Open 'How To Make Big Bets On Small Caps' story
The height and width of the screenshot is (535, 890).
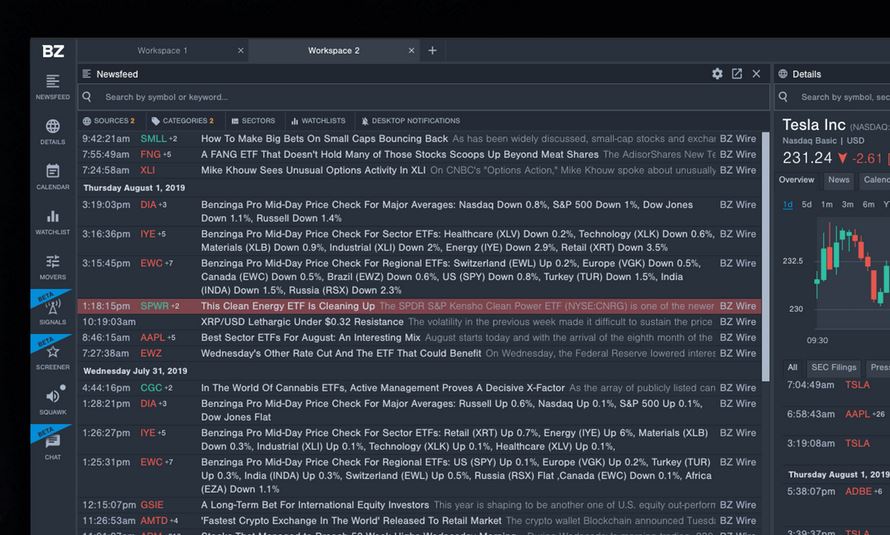pos(324,139)
